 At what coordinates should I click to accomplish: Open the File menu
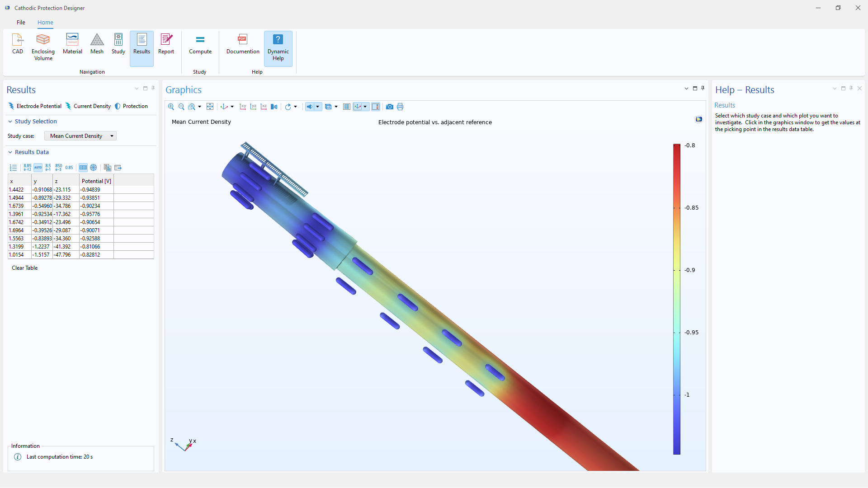point(21,22)
